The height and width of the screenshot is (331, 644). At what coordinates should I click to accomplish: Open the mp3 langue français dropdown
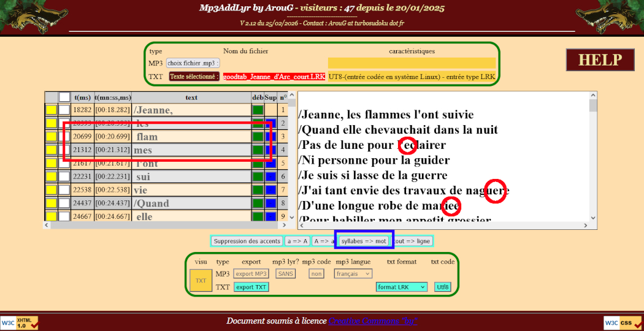pyautogui.click(x=353, y=274)
